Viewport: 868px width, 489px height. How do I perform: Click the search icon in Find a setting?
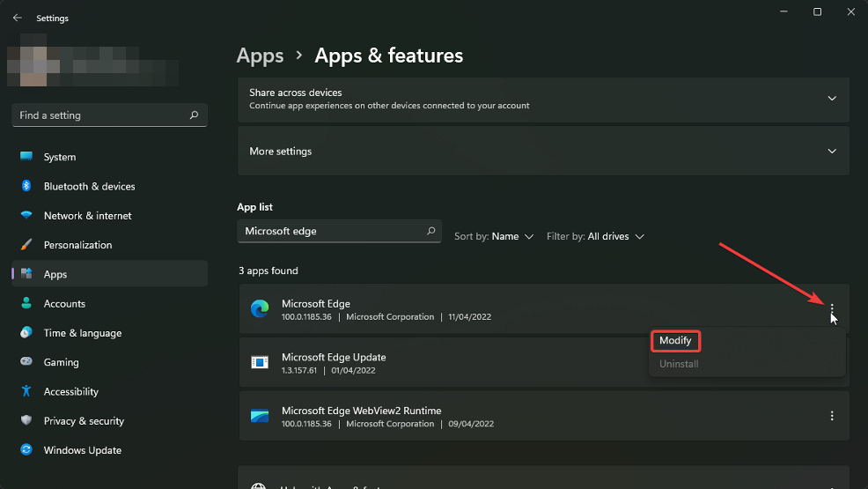pos(194,115)
